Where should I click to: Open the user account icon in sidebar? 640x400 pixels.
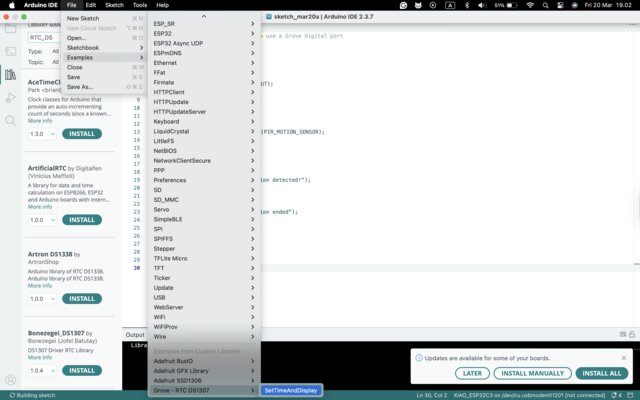pos(11,380)
